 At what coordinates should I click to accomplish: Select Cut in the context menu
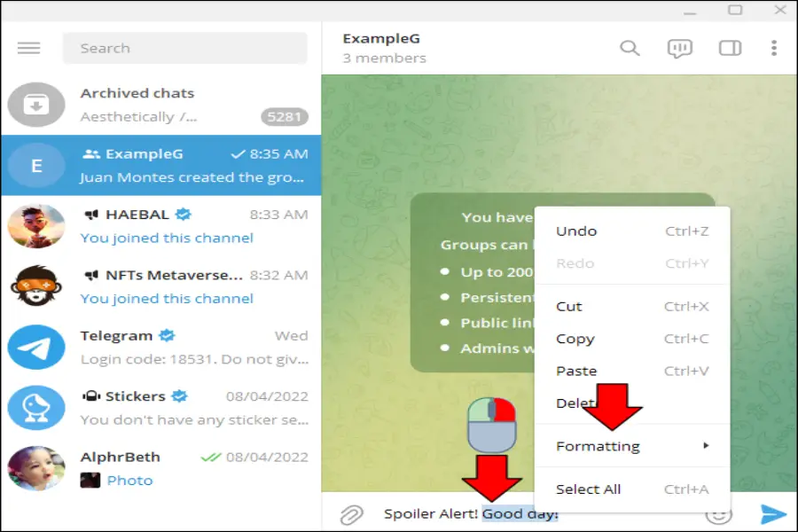click(x=569, y=307)
